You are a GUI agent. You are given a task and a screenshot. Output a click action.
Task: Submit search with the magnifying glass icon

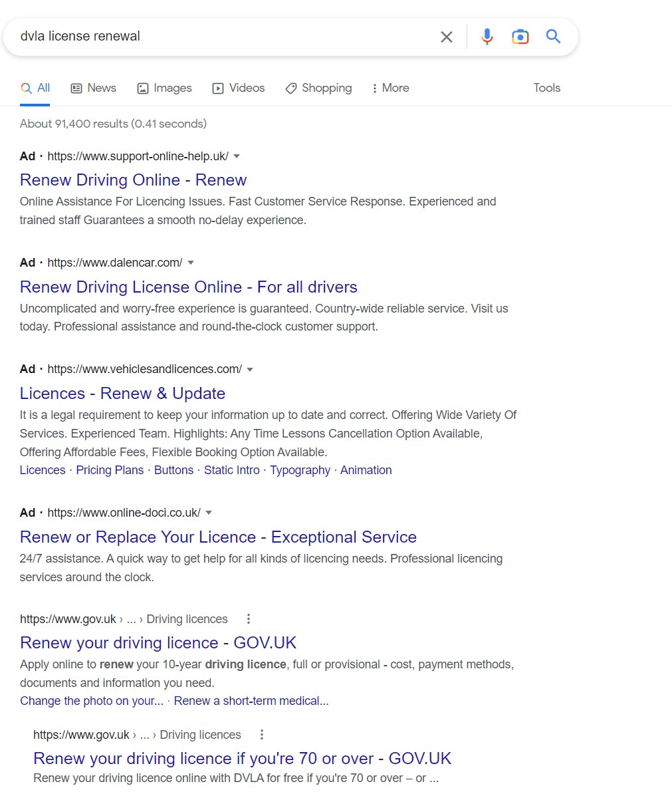click(x=553, y=36)
